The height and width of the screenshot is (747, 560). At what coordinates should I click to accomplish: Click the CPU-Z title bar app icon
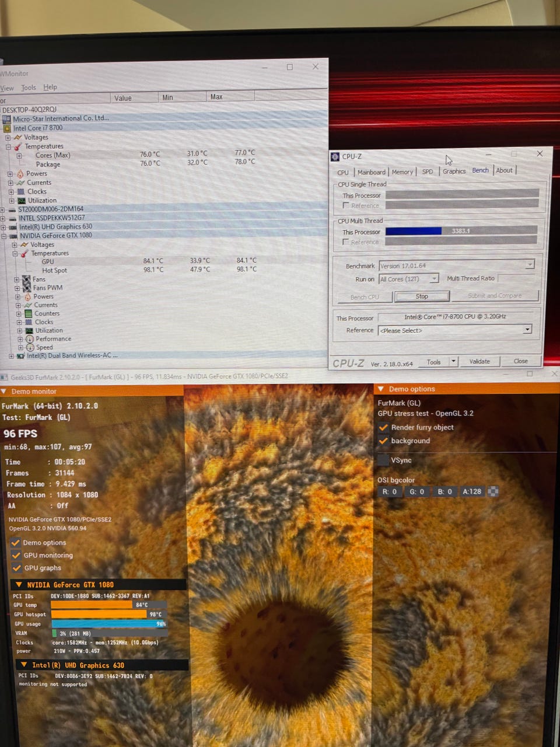[x=335, y=156]
